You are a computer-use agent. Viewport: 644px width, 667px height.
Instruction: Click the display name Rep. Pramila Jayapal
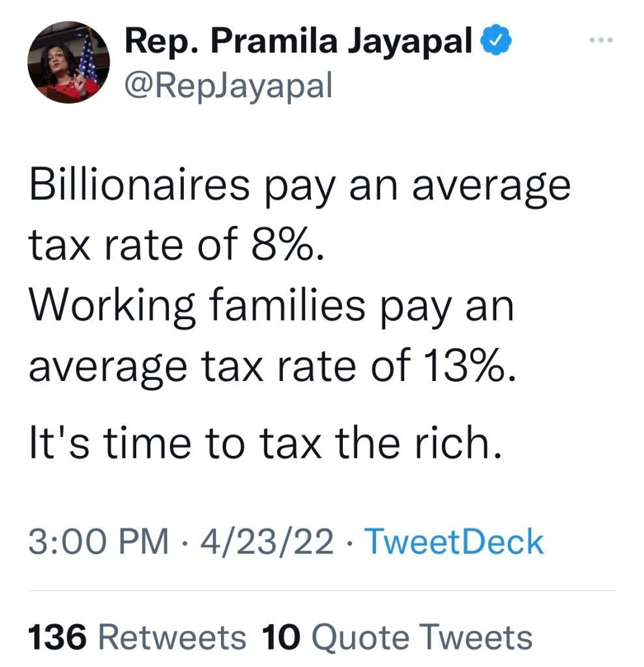(x=298, y=42)
